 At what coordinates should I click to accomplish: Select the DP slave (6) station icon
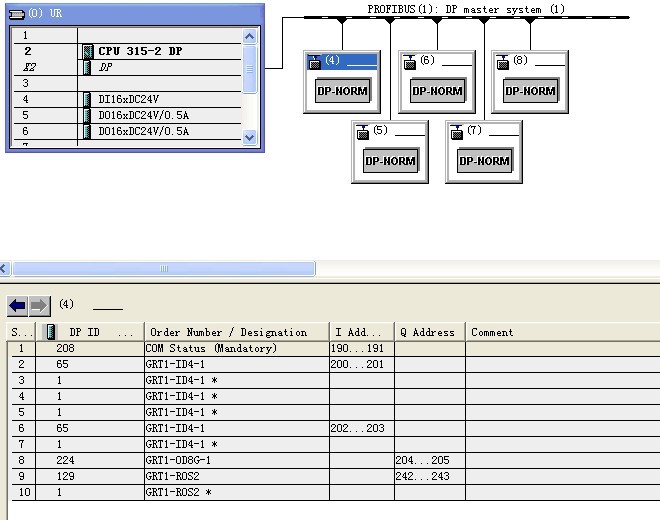409,62
